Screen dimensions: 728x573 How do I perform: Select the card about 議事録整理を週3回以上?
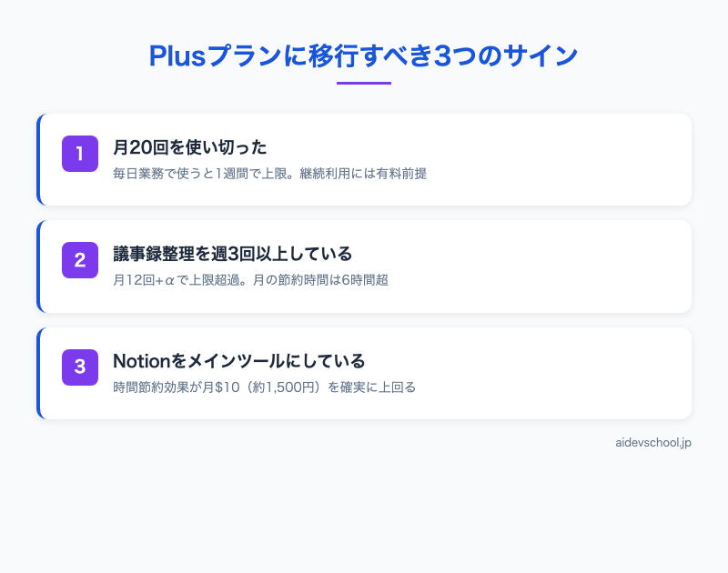[x=364, y=266]
